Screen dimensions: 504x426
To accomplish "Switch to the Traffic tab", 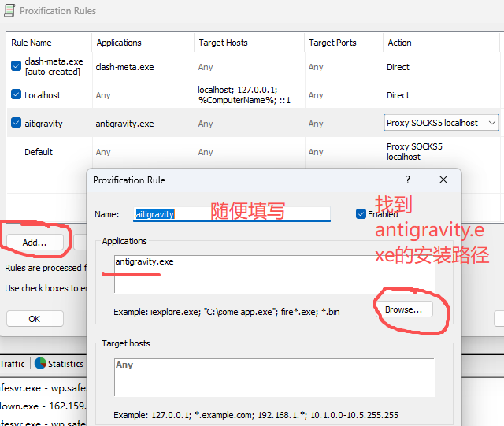I will coord(13,364).
